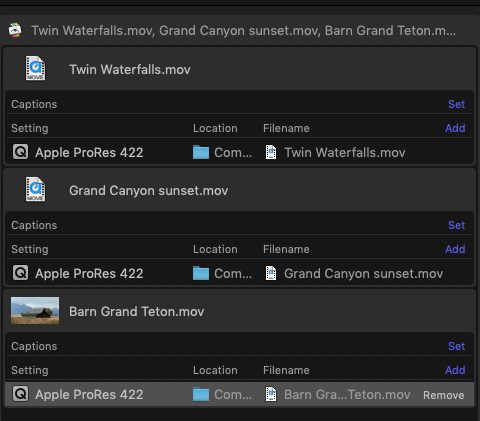Set captions for Twin Waterfalls.mov
The width and height of the screenshot is (480, 421).
click(456, 104)
